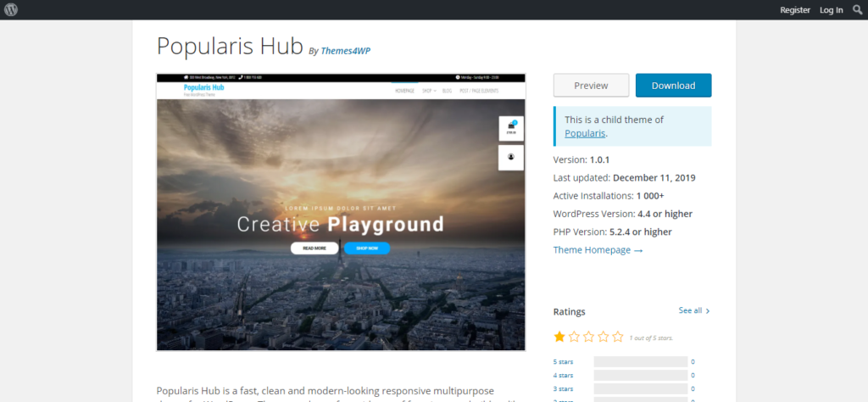Click the Preview button
The image size is (868, 402).
coord(591,86)
